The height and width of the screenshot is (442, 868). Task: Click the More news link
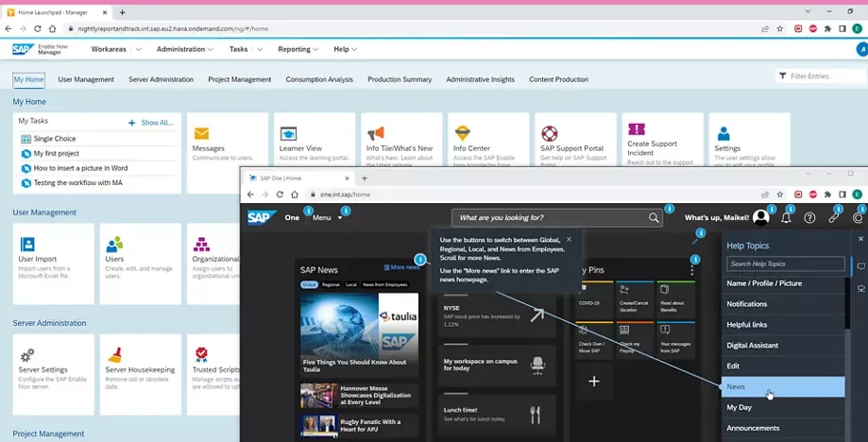(x=401, y=267)
